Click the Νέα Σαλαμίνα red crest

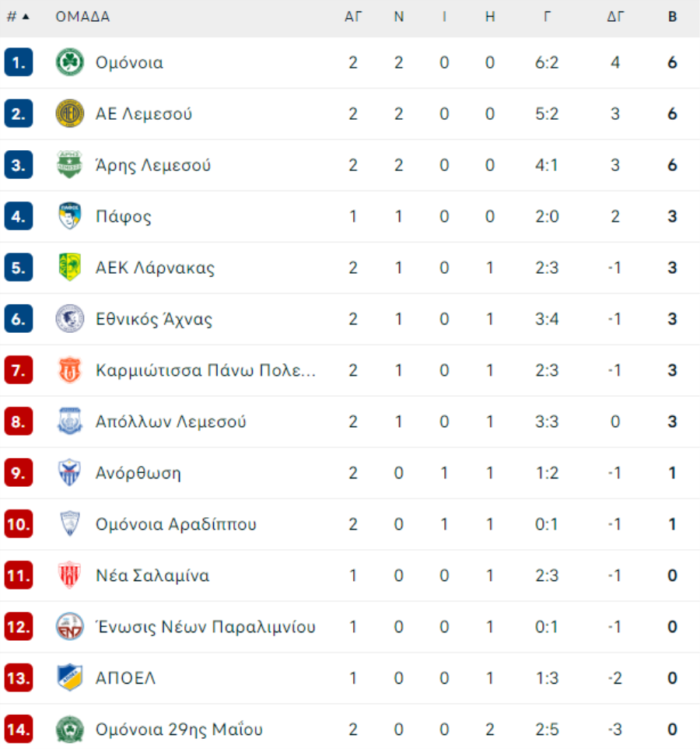pos(70,575)
